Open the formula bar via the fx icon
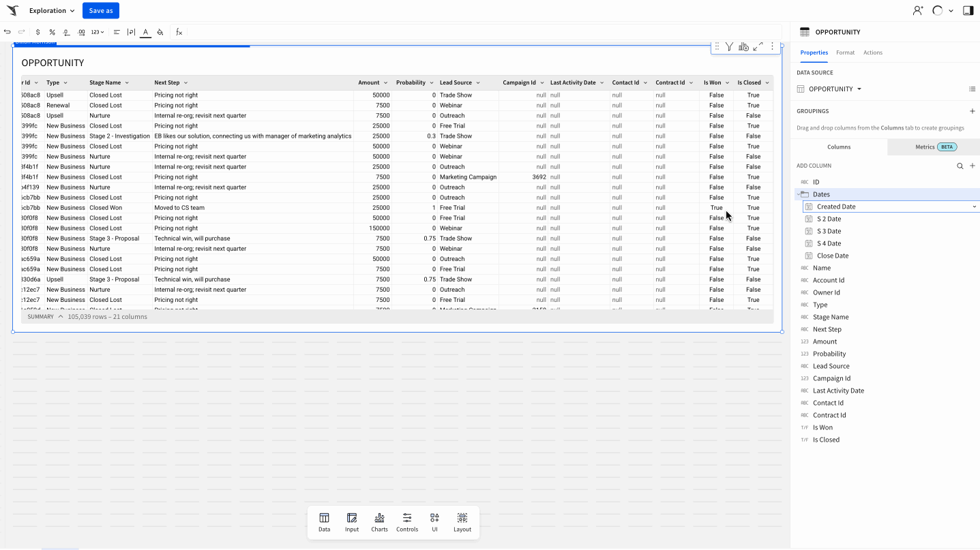This screenshot has width=980, height=550. point(179,32)
